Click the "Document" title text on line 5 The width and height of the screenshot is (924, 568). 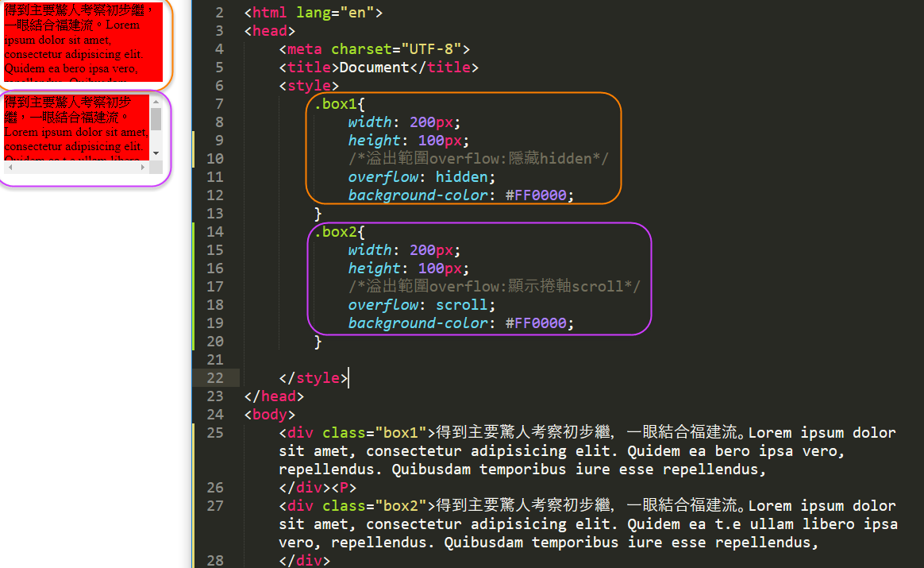point(374,68)
